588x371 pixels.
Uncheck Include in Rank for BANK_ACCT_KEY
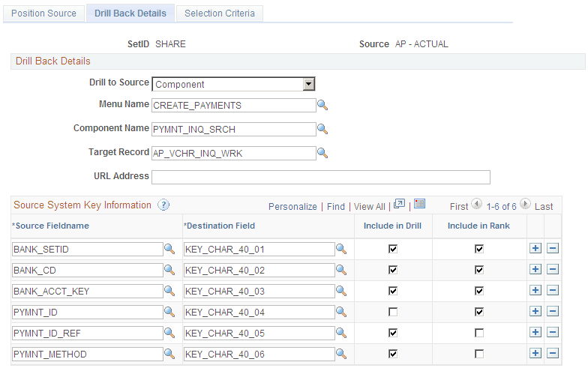click(479, 291)
